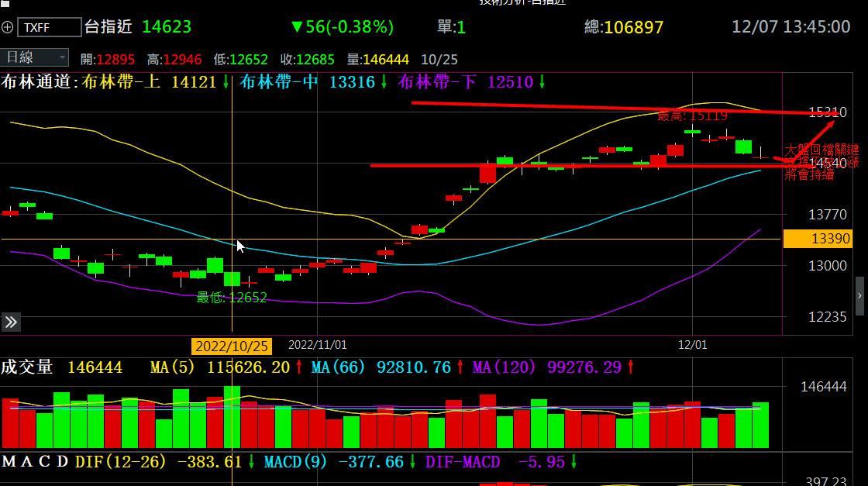Expand the right side panel arrow
This screenshot has height=486, width=868.
[859, 296]
